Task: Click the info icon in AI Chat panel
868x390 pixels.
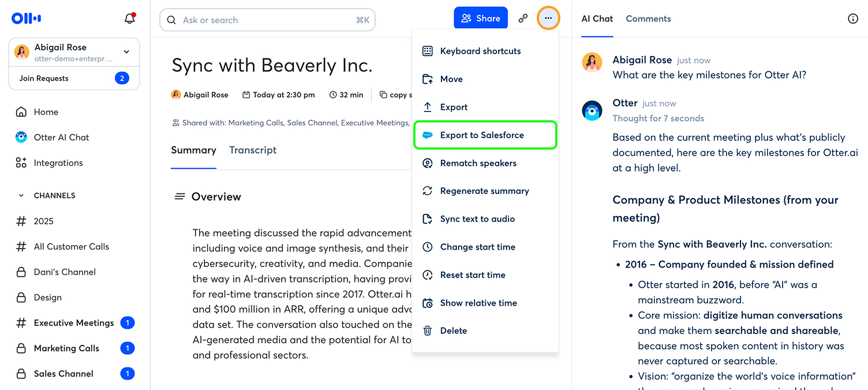Action: coord(852,18)
